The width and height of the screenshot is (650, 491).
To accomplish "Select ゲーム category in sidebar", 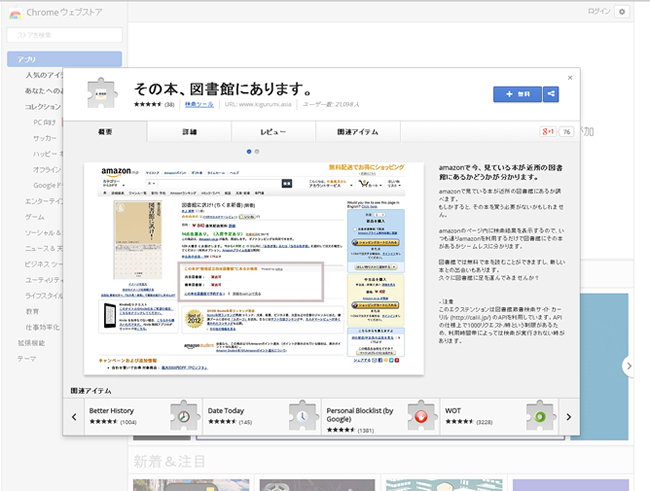I will click(x=35, y=217).
